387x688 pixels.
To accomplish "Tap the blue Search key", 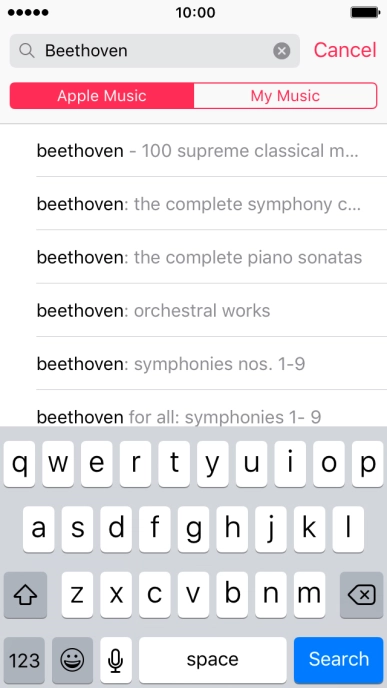I will click(x=338, y=659).
